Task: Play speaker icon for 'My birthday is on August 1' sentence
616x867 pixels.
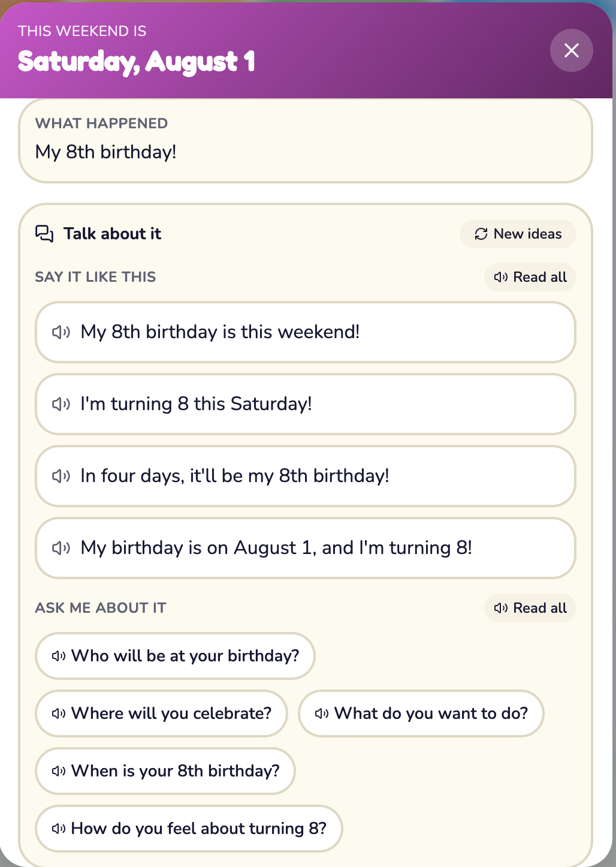Action: coord(61,548)
